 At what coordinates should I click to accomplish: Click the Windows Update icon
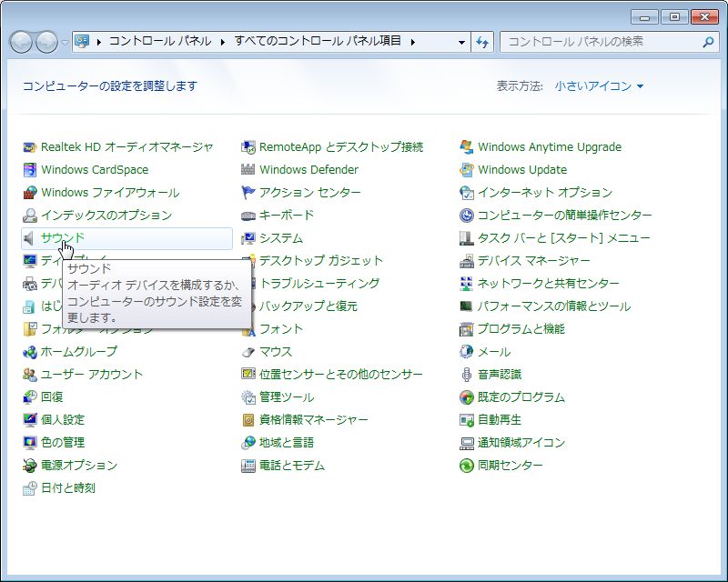pos(467,170)
